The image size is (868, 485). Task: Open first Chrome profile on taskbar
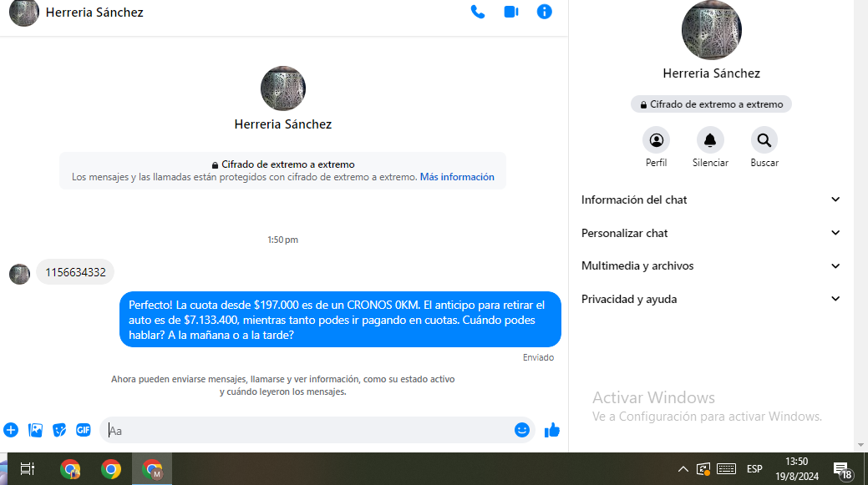[70, 469]
